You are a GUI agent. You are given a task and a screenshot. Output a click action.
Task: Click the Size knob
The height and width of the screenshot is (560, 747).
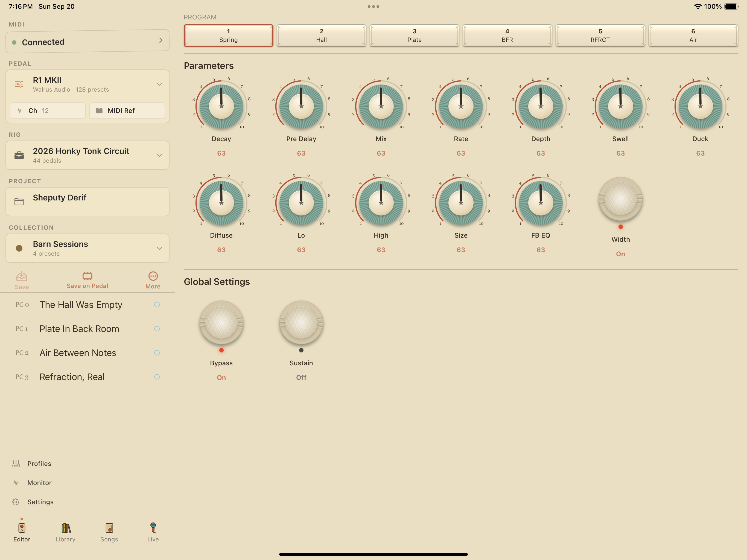(461, 203)
